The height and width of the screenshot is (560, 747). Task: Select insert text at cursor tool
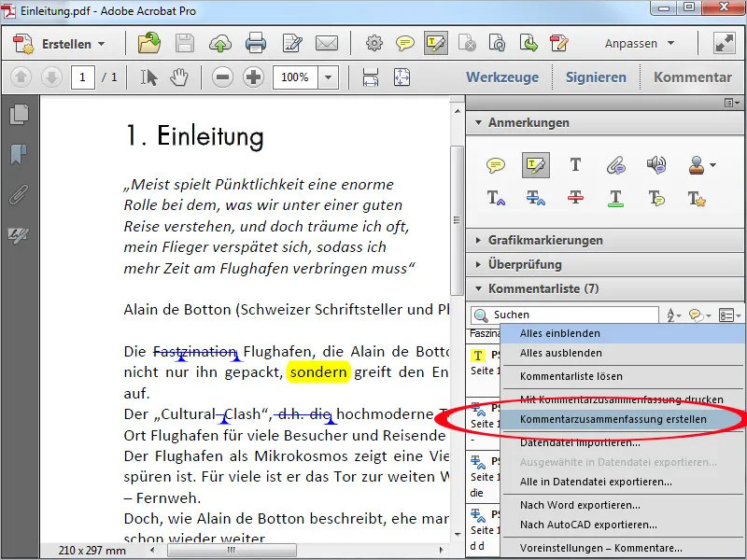(496, 198)
